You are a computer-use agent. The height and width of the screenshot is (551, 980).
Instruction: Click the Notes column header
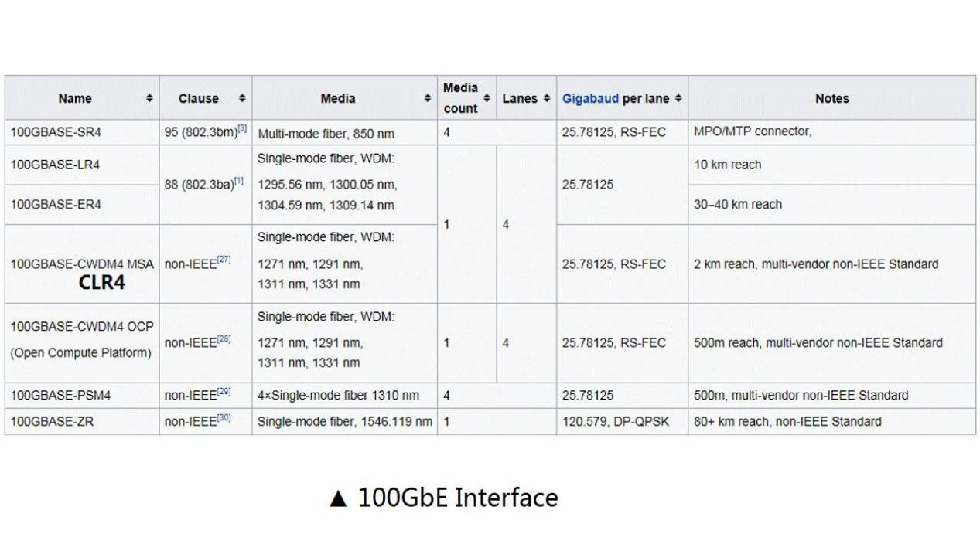(x=831, y=99)
